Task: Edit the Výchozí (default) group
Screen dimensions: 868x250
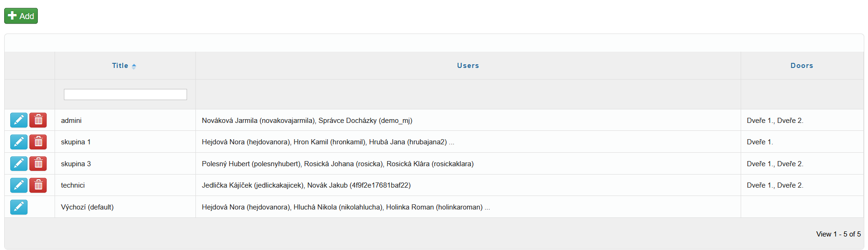Action: 19,207
